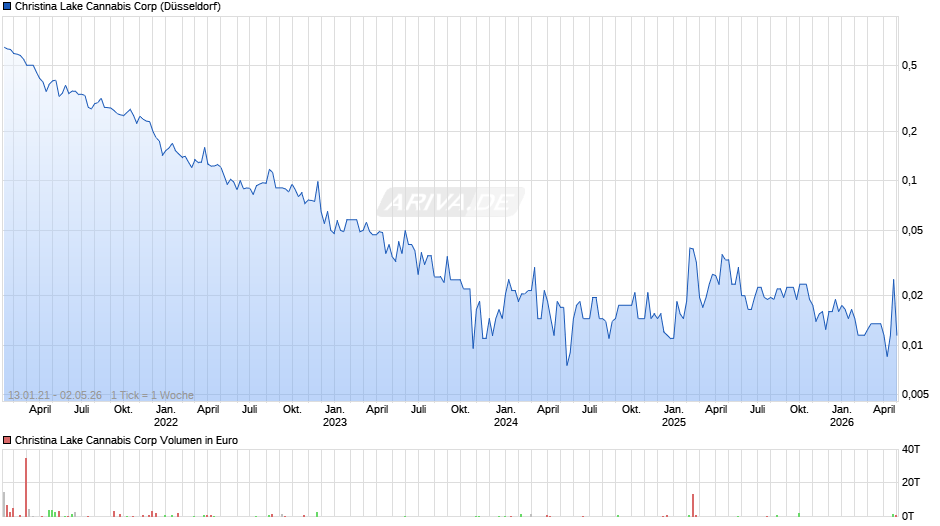Click the 'Jan. 2026' time axis label

[842, 416]
